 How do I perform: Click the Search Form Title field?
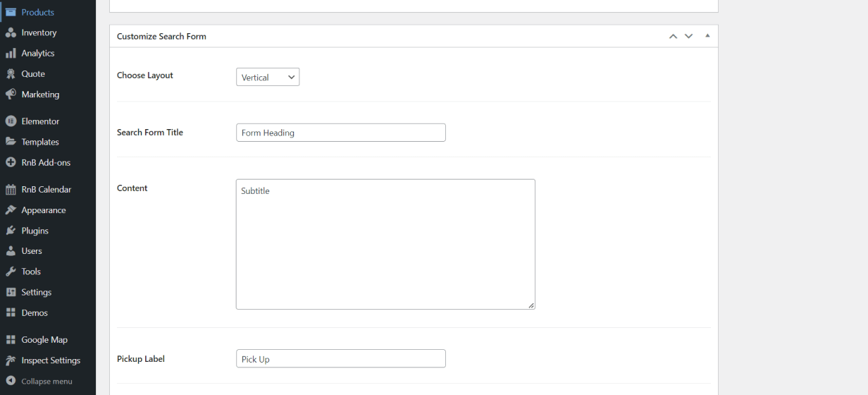(x=340, y=133)
